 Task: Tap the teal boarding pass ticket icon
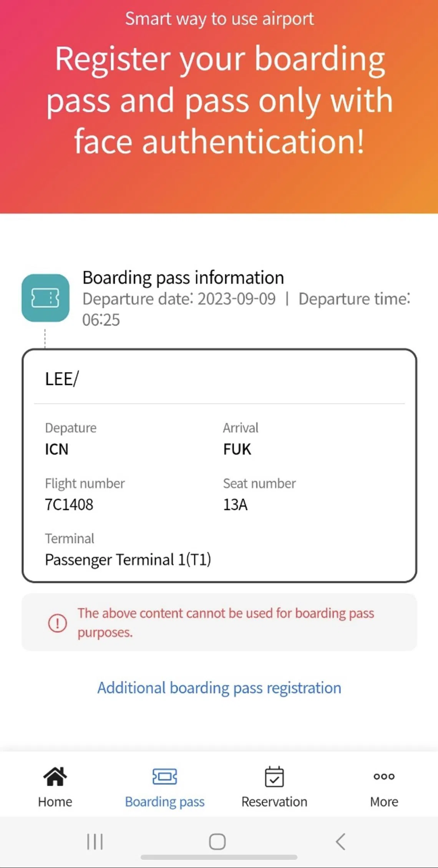click(x=45, y=298)
